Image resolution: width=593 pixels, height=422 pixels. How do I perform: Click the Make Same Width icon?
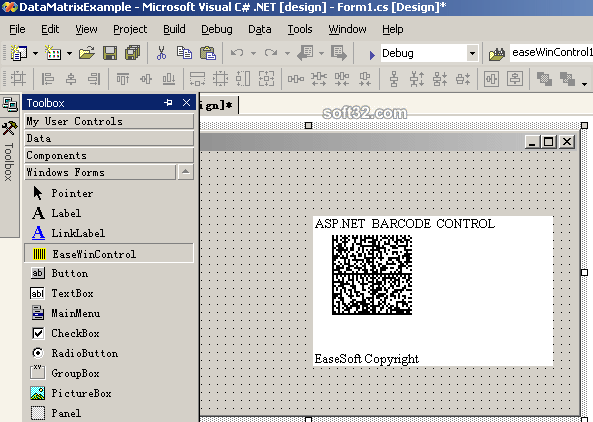197,79
